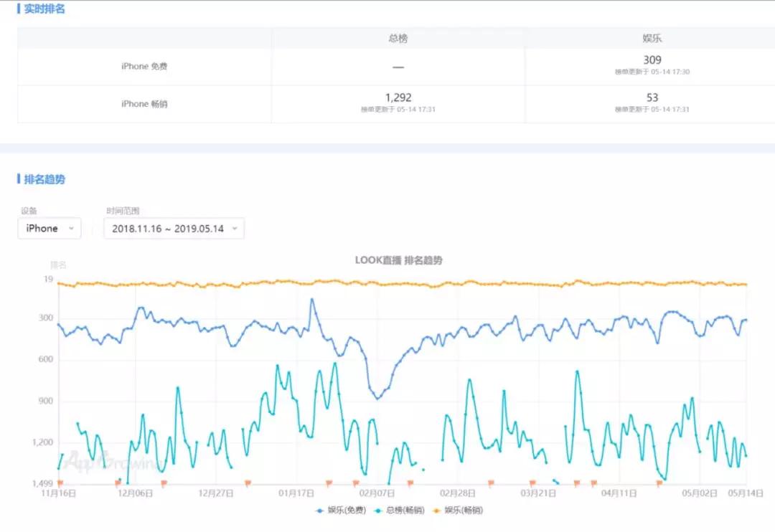Viewport: 775px width, 532px height.
Task: Select the flag between 02月07日 and 02月28日
Action: [410, 483]
